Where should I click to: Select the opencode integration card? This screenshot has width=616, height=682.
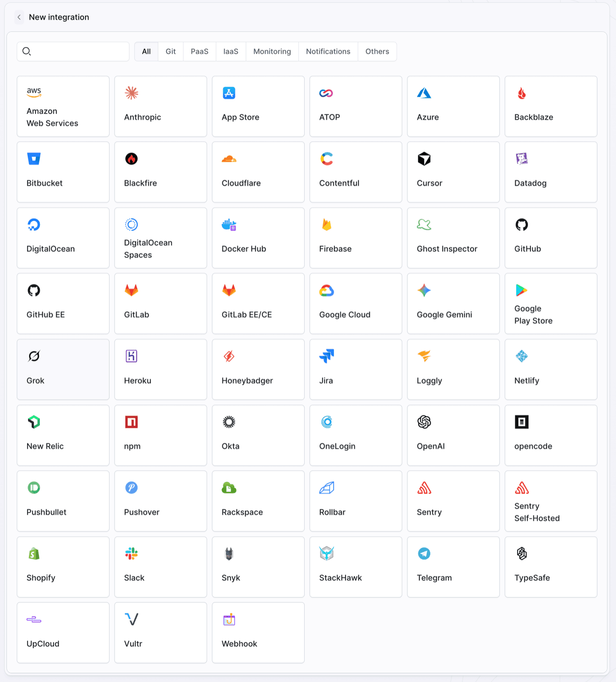pos(551,435)
